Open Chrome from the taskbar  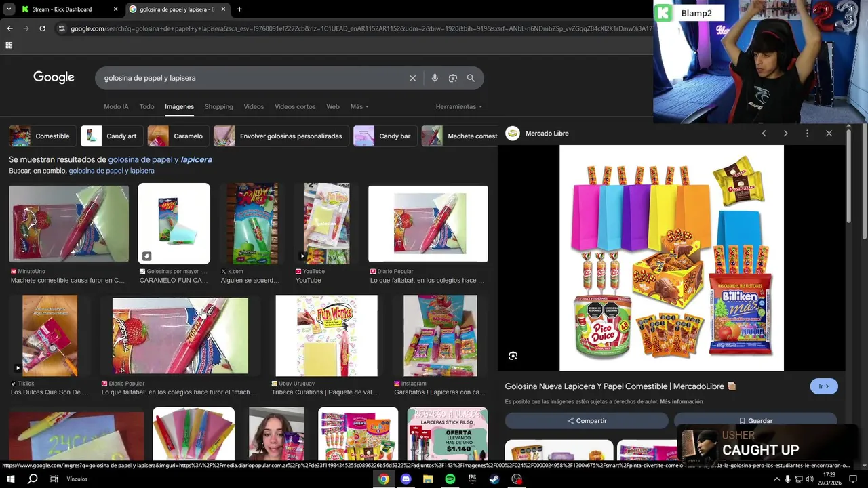click(x=384, y=479)
